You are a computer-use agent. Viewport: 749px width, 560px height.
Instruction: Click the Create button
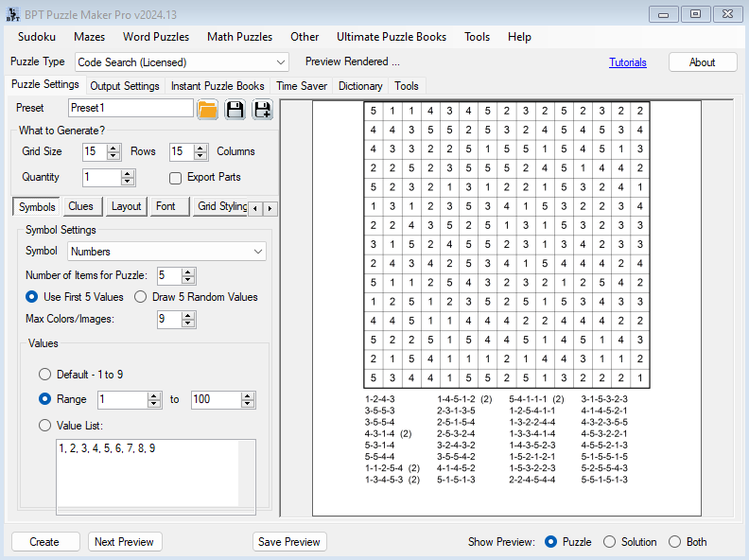tap(44, 542)
